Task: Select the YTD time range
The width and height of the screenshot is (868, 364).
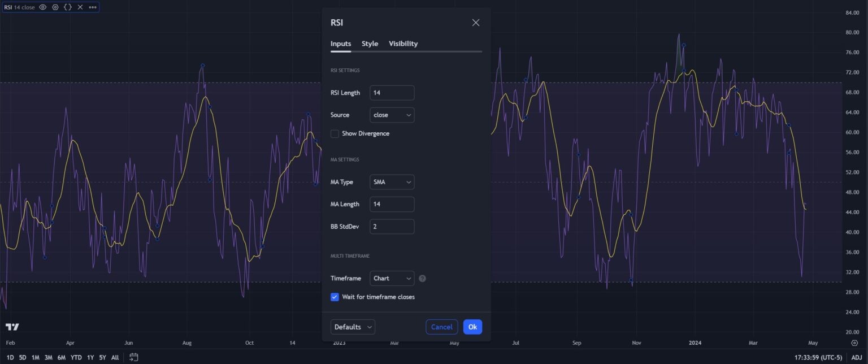Action: (x=76, y=357)
